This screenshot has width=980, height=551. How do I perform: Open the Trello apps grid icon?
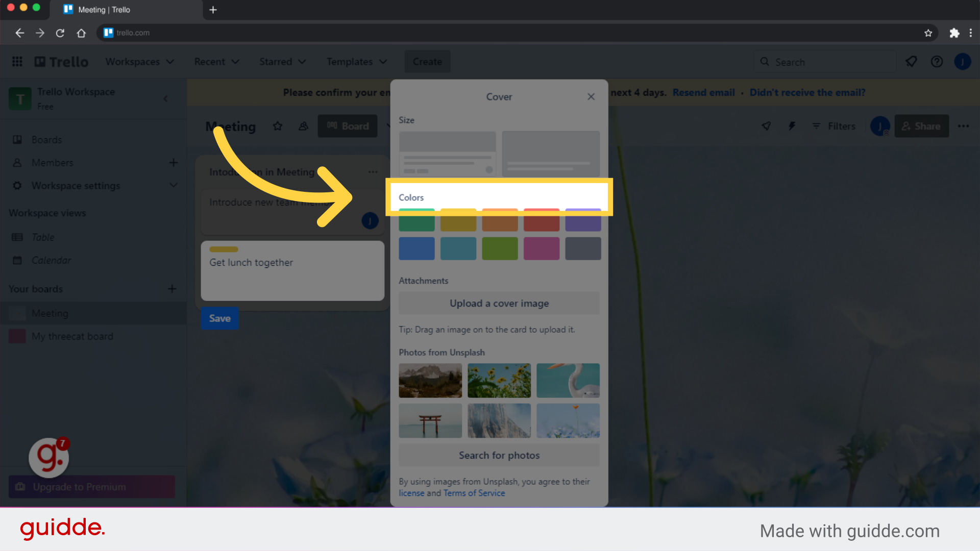(17, 61)
